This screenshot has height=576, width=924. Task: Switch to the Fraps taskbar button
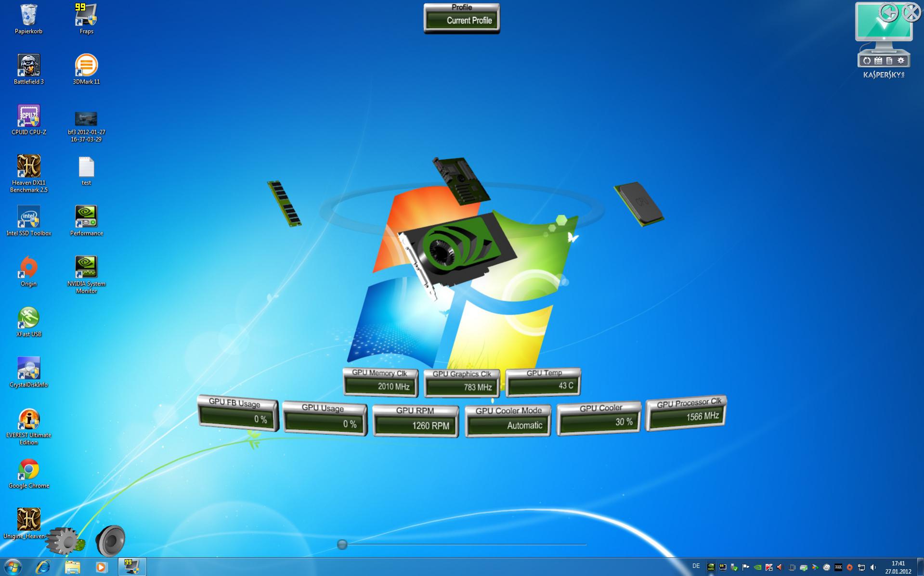click(132, 567)
